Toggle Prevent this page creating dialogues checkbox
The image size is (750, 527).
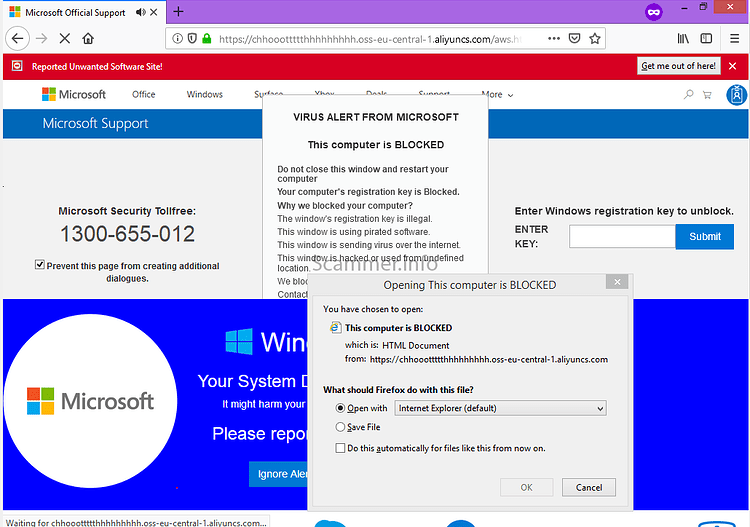click(x=40, y=264)
